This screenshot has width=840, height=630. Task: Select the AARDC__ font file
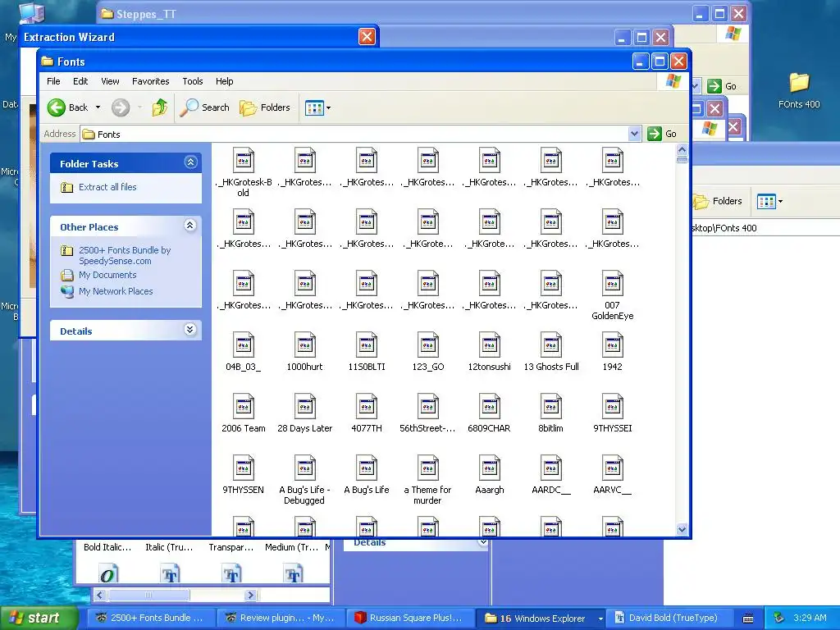click(550, 475)
